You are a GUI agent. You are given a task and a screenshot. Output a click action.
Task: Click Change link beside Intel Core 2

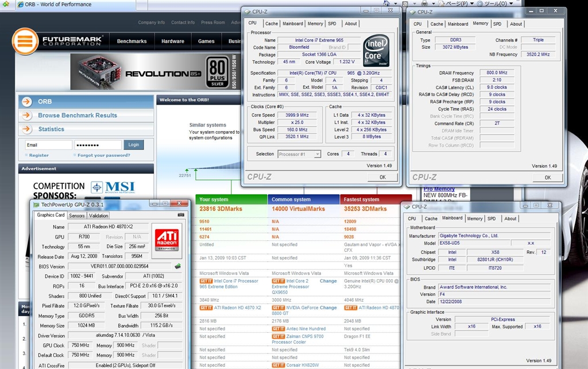[x=328, y=281]
